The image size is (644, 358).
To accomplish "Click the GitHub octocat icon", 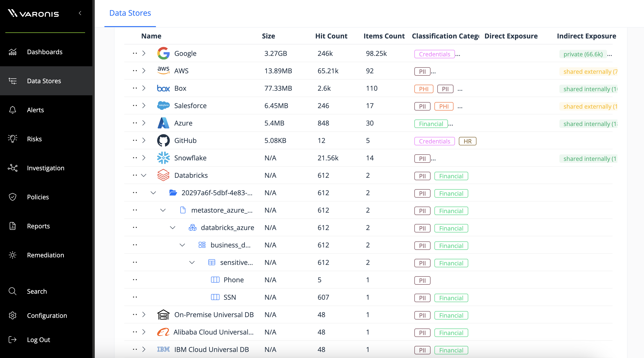I will [x=163, y=140].
